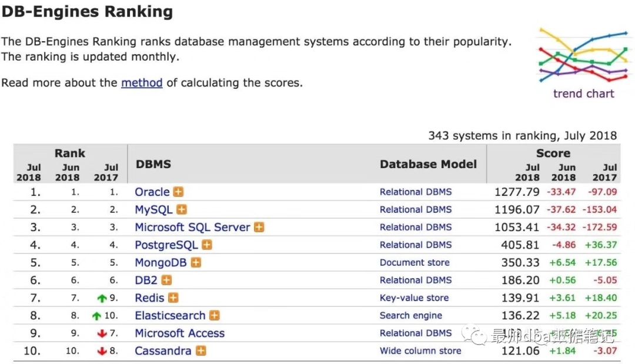Expand the plus icon beside PostgreSQL
The width and height of the screenshot is (635, 364).
tap(207, 245)
